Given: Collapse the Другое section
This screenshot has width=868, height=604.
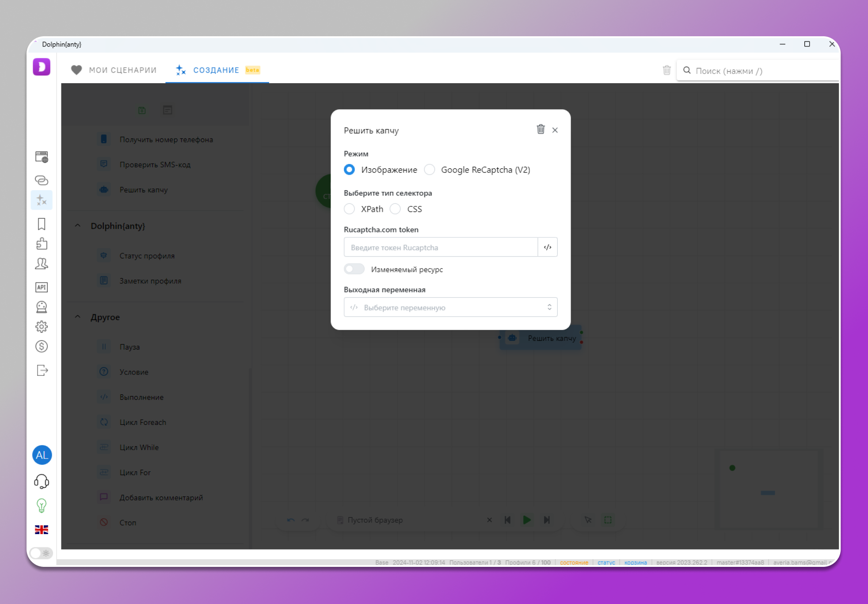Looking at the screenshot, I should [x=78, y=317].
